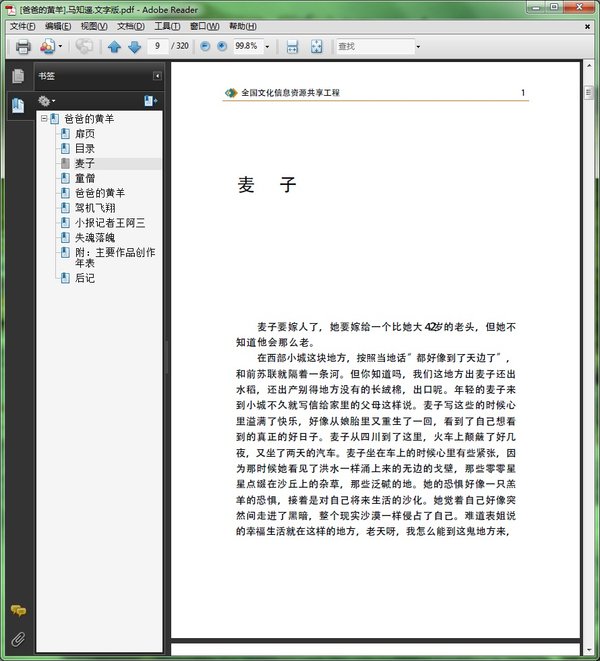The width and height of the screenshot is (600, 661).
Task: Open the 文档(D) menu
Action: click(x=131, y=26)
